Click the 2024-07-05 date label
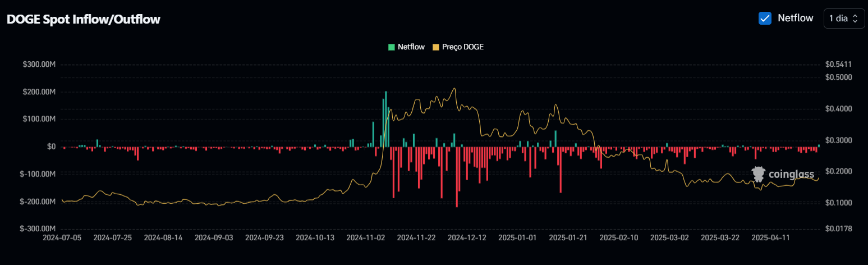868x265 pixels. [62, 238]
